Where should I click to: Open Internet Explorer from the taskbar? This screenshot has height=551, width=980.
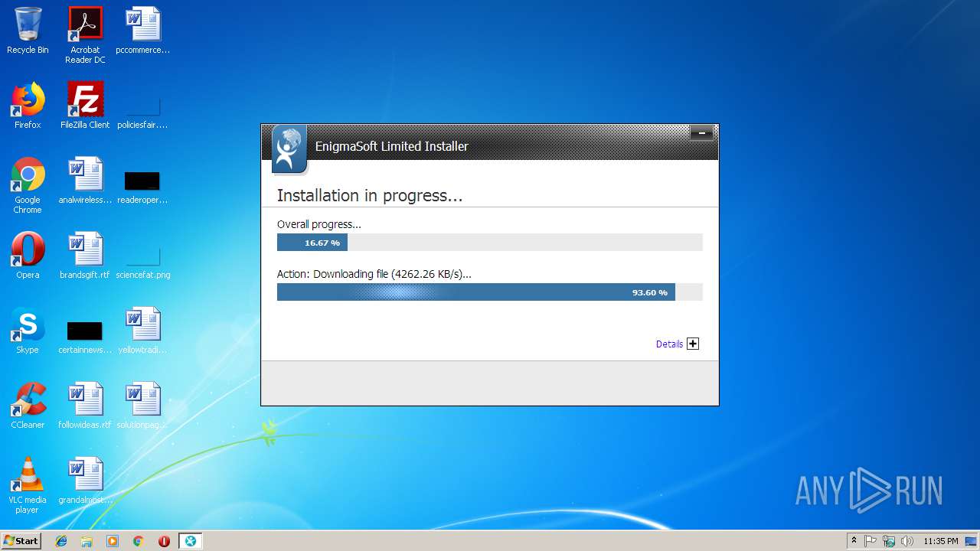tap(61, 541)
